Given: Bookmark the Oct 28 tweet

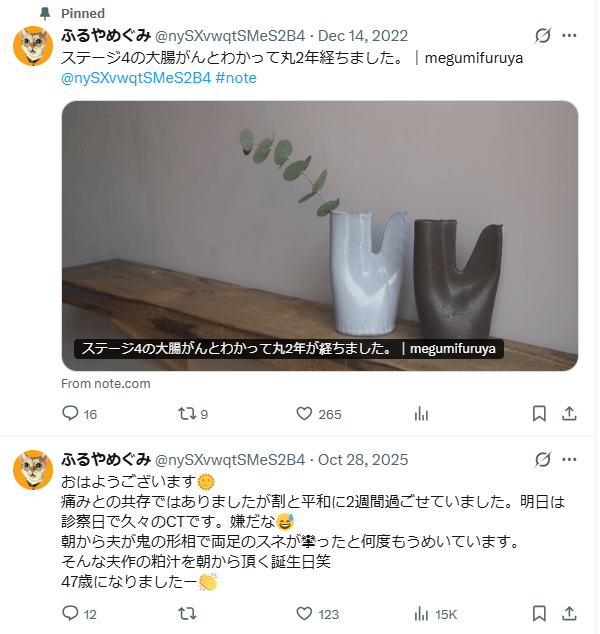Looking at the screenshot, I should [x=539, y=614].
